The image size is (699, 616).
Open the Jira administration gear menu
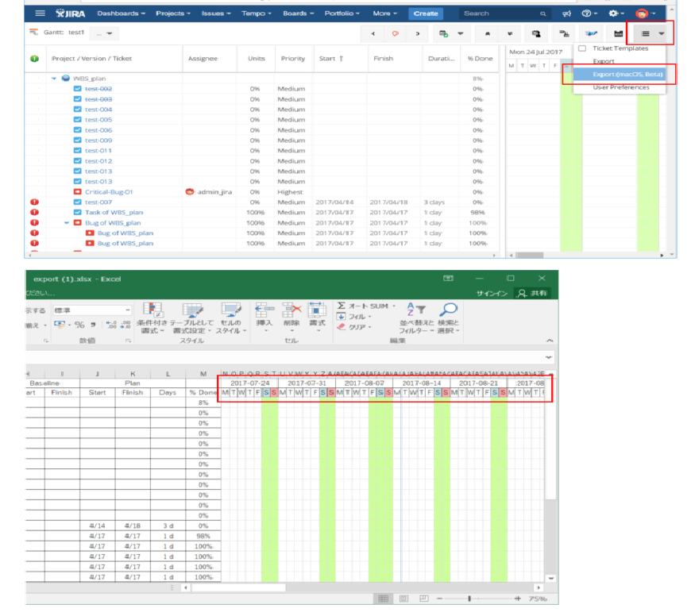pos(616,13)
